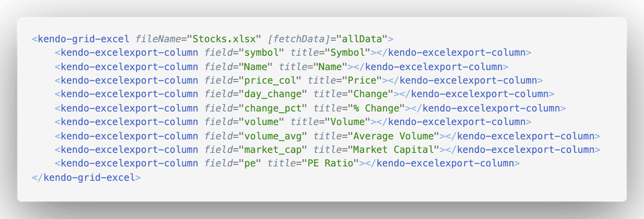Click the "Price" title value

(x=362, y=80)
